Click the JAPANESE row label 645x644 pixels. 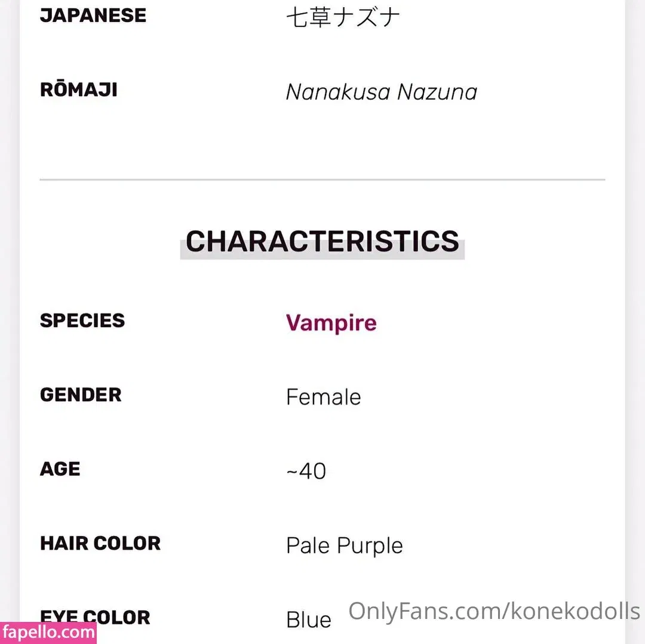93,16
